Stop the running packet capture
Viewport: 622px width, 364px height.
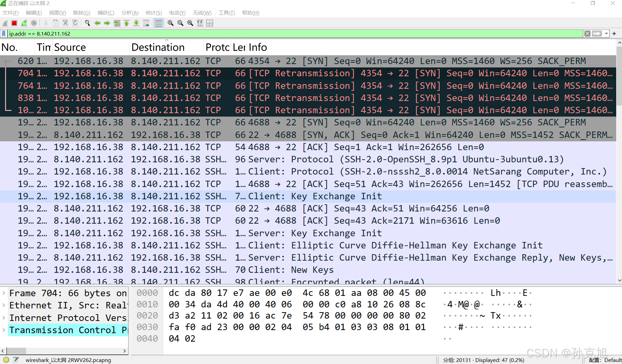point(14,23)
